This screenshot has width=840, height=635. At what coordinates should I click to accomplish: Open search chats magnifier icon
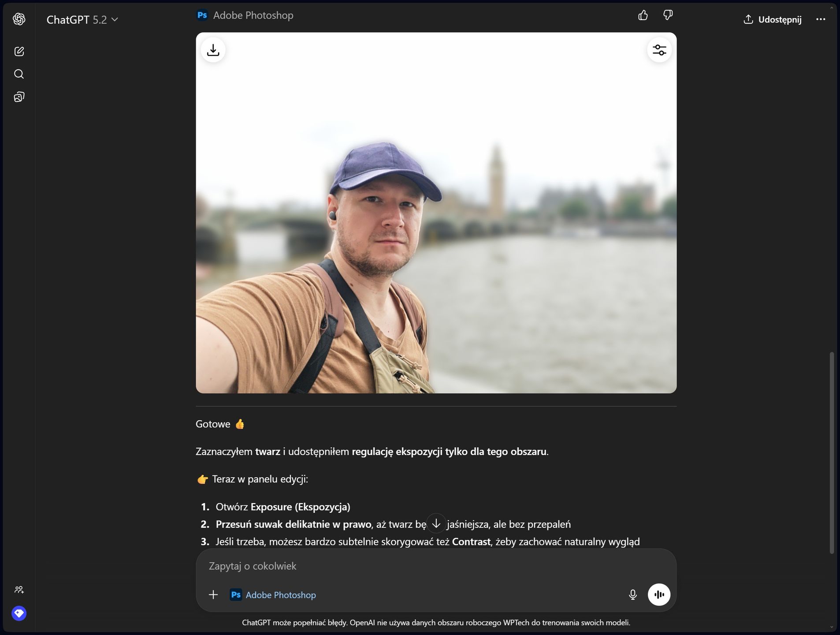(x=19, y=74)
